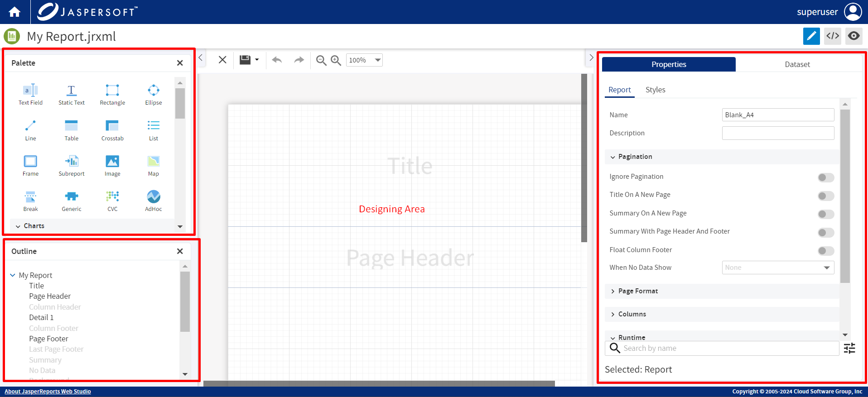Open report preview with eye icon

(x=854, y=36)
